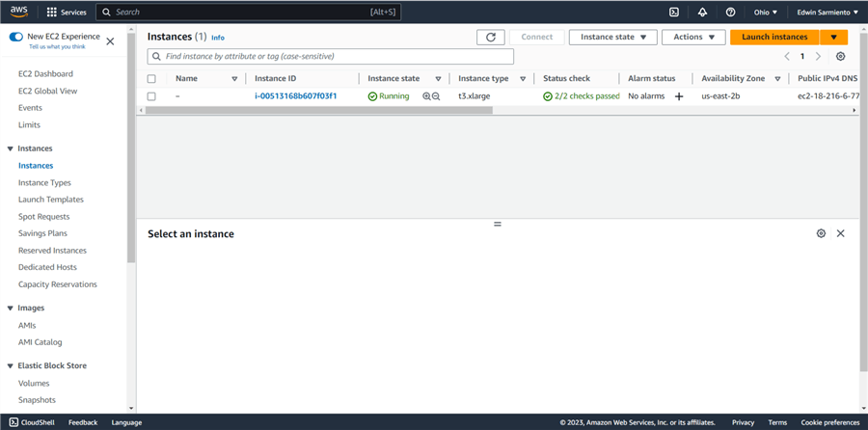Open Dedicated Hosts

(x=47, y=267)
